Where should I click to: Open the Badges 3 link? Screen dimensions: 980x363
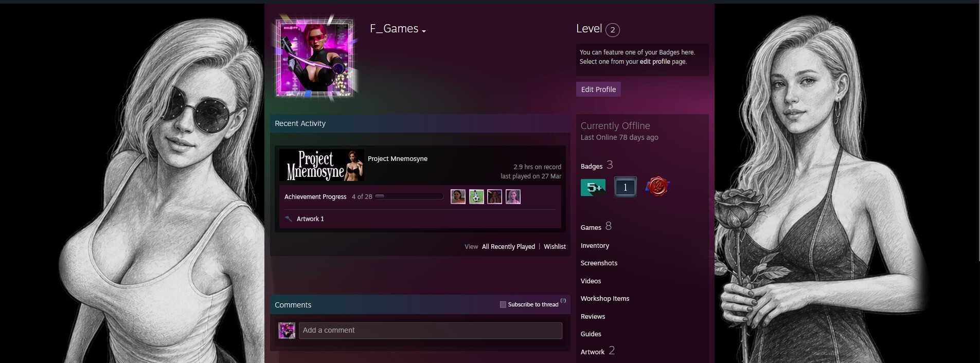[597, 166]
